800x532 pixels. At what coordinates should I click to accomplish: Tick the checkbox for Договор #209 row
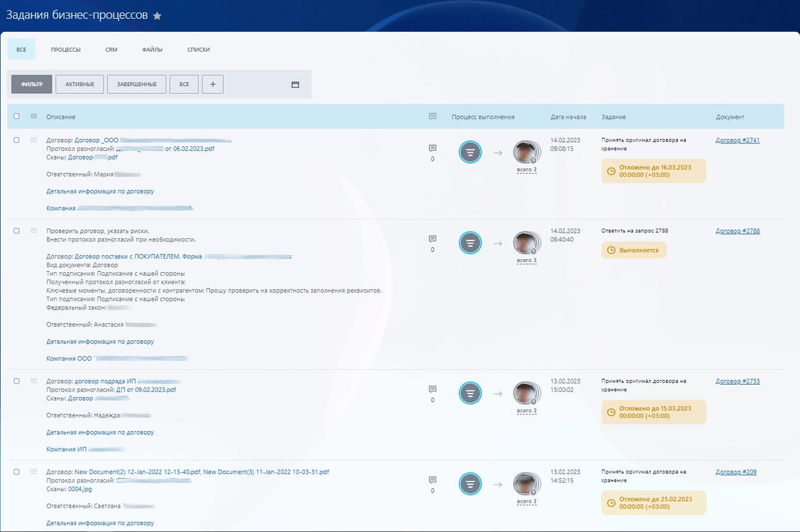[17, 472]
